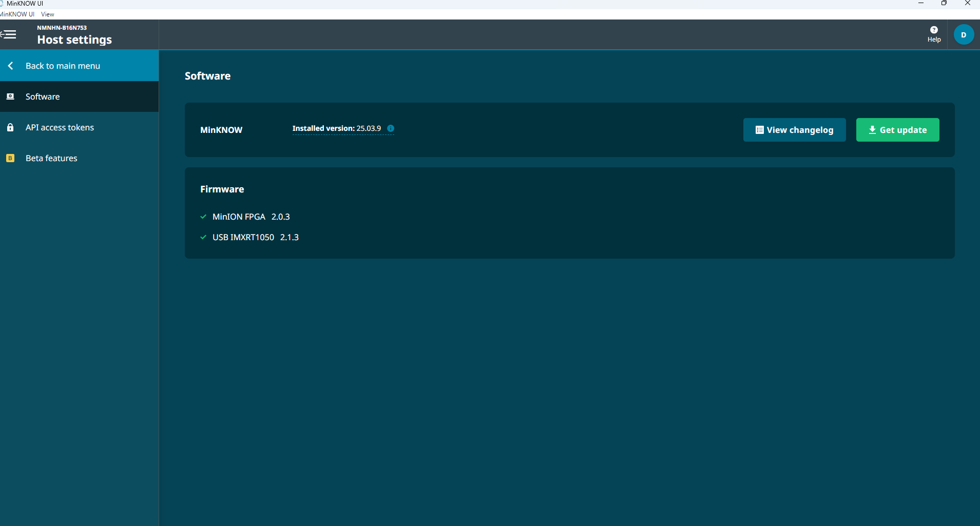The height and width of the screenshot is (526, 980).
Task: Click the yellow B Beta features icon
Action: point(10,158)
